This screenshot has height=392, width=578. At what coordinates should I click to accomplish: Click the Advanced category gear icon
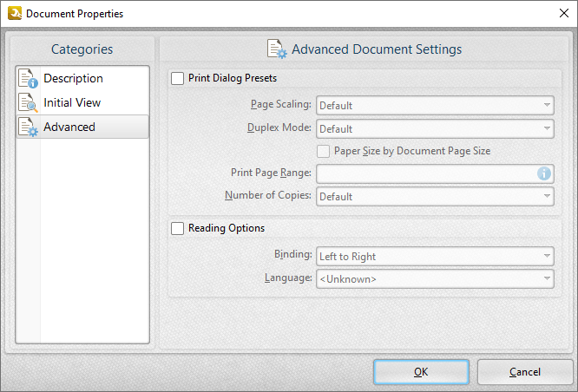click(29, 127)
